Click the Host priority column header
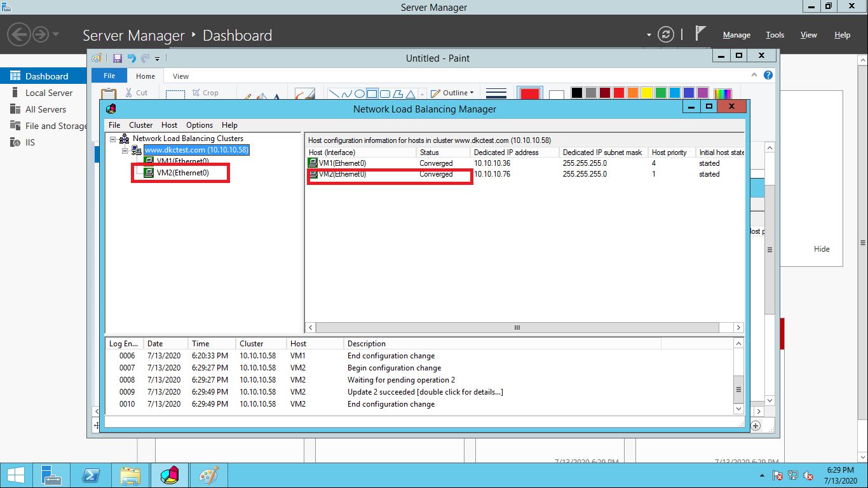The image size is (868, 488). pos(672,152)
